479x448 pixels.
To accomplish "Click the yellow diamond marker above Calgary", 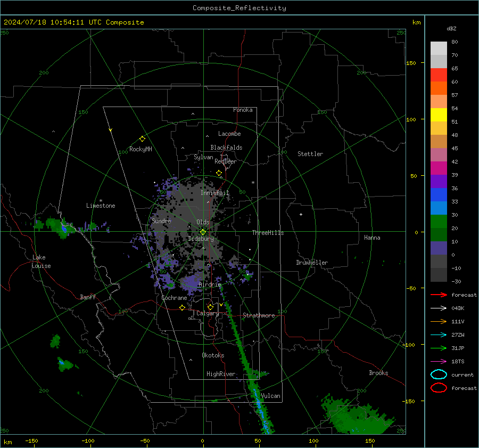I will 210,307.
